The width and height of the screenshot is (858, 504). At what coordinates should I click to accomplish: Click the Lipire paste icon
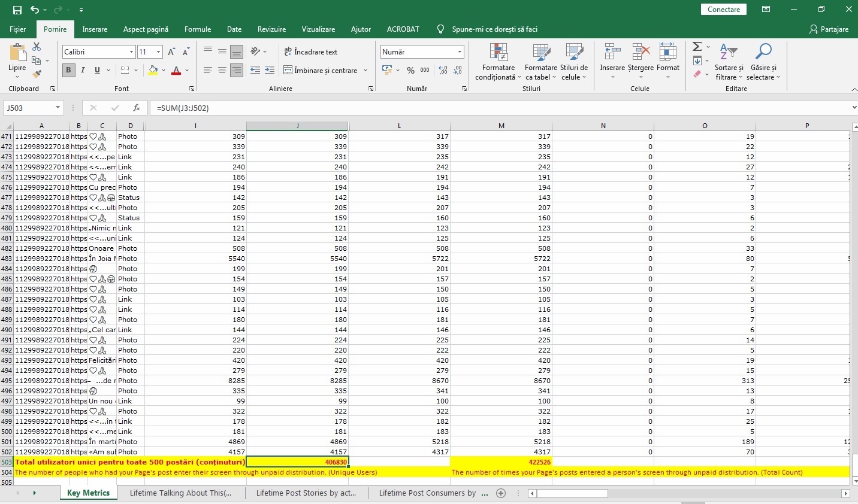[17, 53]
